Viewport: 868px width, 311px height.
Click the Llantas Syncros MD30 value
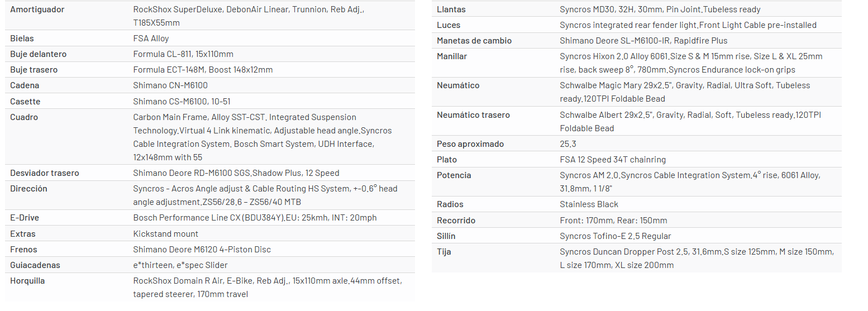pyautogui.click(x=660, y=9)
